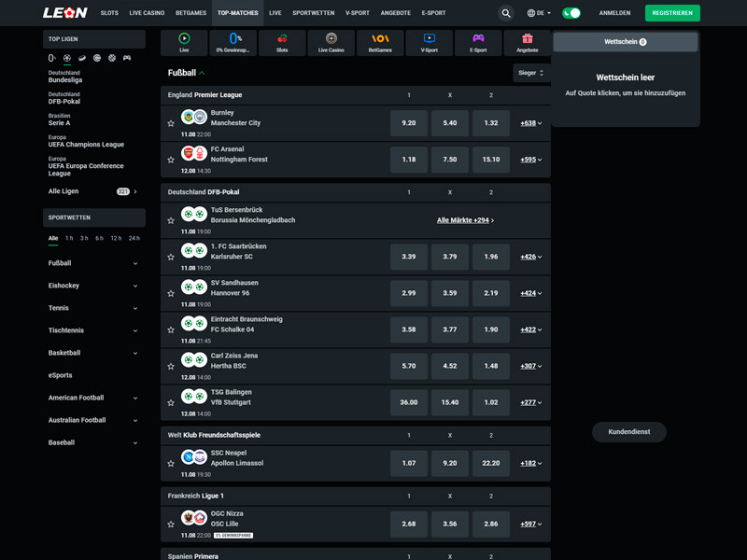Open the Live Casino roulette tile
This screenshot has width=747, height=560.
[x=331, y=42]
